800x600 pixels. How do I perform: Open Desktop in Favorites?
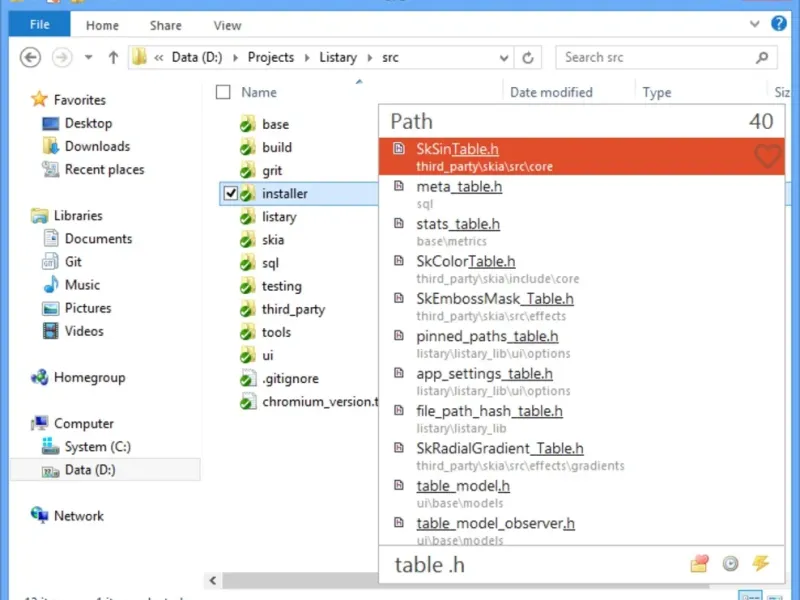coord(88,123)
